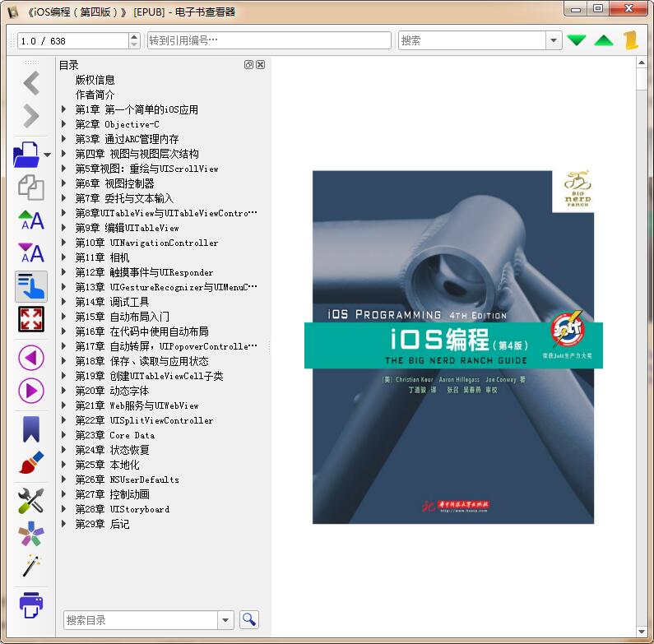
Task: Click the colorful themes flower icon
Action: coord(31,534)
